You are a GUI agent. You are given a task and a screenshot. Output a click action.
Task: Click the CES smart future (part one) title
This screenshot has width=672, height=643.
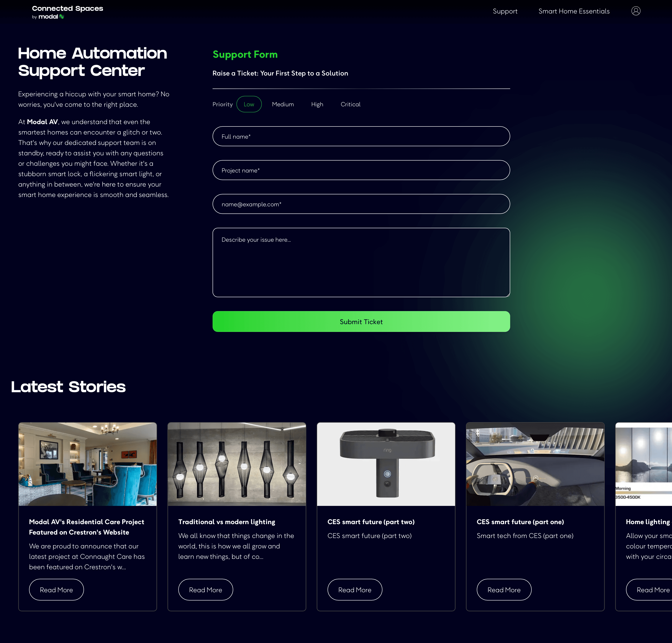520,522
